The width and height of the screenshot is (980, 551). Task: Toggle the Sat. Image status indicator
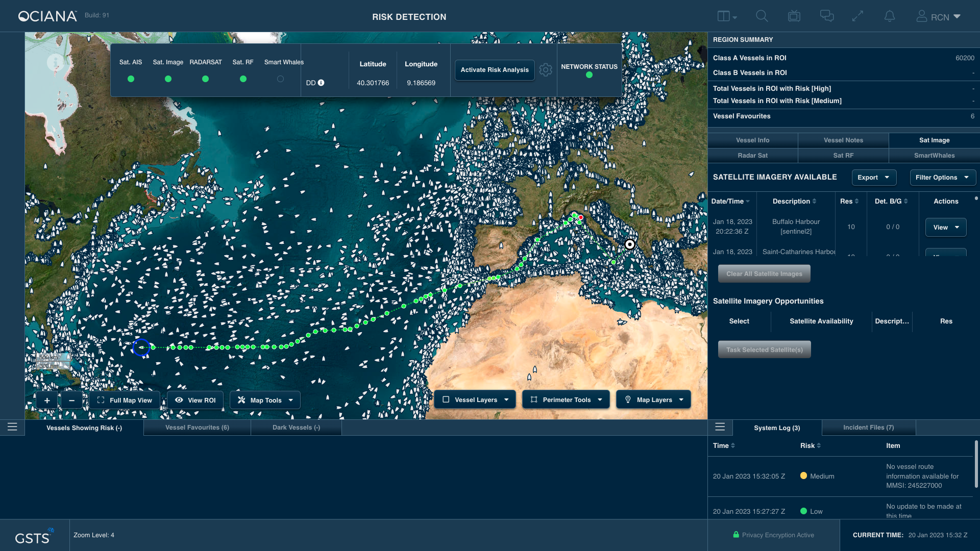(x=168, y=79)
